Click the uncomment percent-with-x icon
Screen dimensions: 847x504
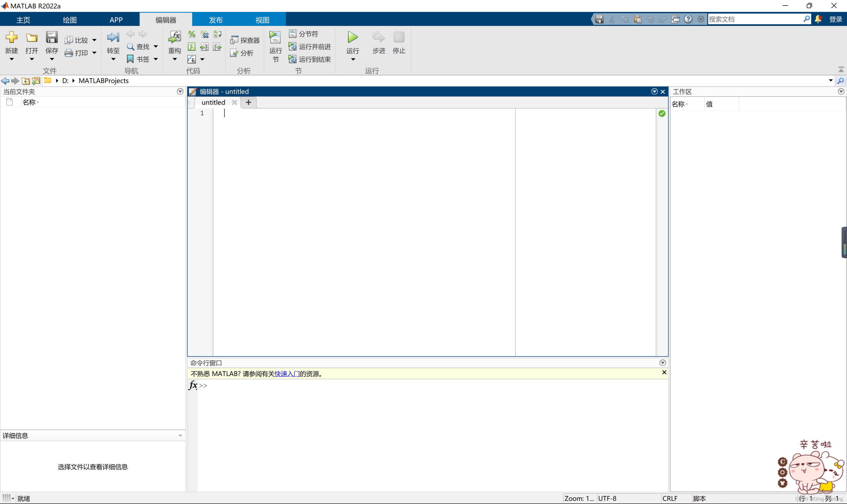[x=204, y=34]
